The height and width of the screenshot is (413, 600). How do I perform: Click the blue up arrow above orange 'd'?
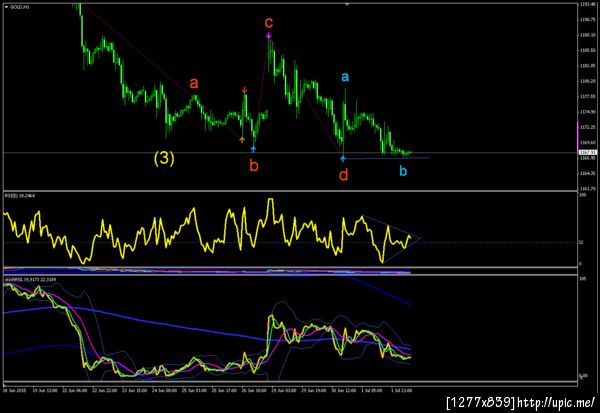[x=343, y=158]
